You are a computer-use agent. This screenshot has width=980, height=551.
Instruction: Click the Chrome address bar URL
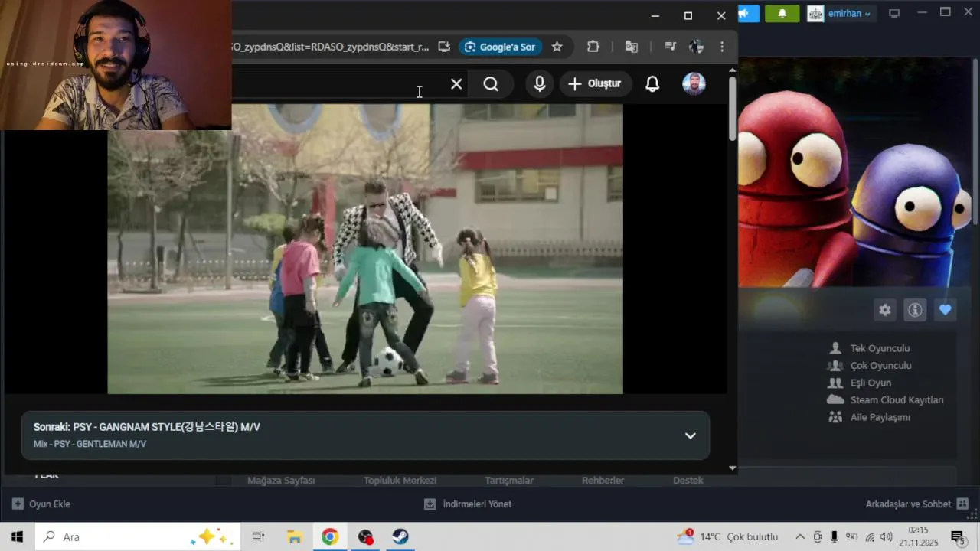pos(331,47)
